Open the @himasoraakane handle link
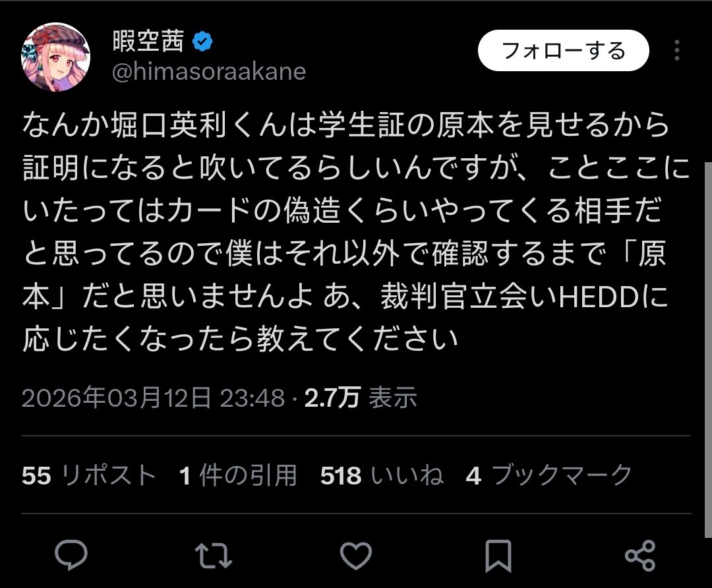 [209, 72]
